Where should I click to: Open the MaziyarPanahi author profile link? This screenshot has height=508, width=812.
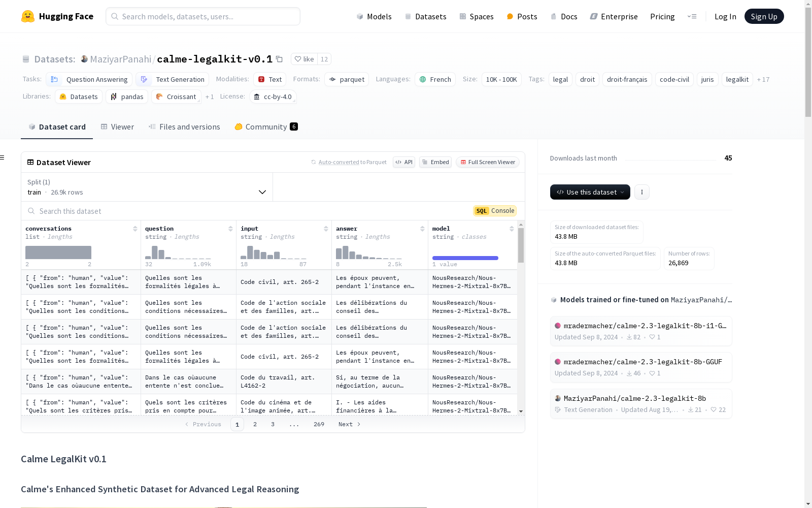(x=120, y=59)
